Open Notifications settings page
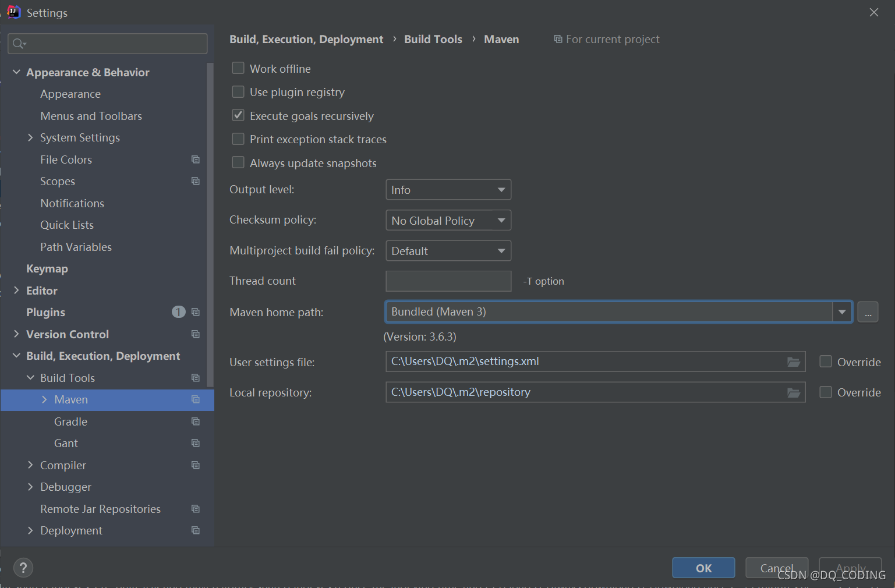This screenshot has width=895, height=588. click(72, 203)
